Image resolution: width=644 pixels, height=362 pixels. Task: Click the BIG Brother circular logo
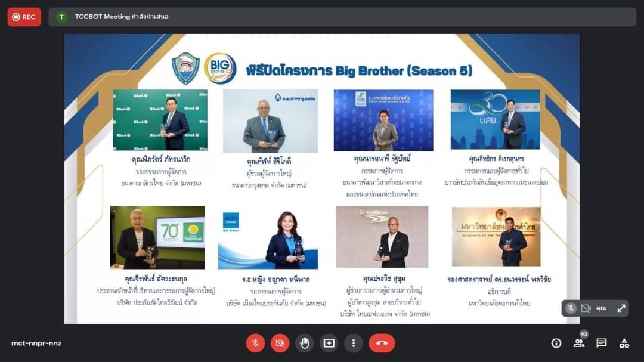pos(220,69)
